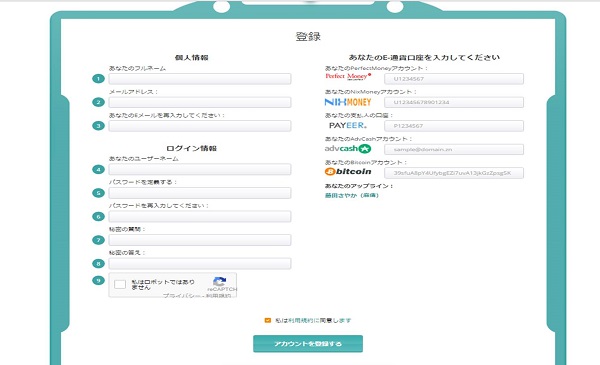Viewport: 600px width, 365px height.
Task: Click the Bitcoin address input field
Action: (454, 173)
